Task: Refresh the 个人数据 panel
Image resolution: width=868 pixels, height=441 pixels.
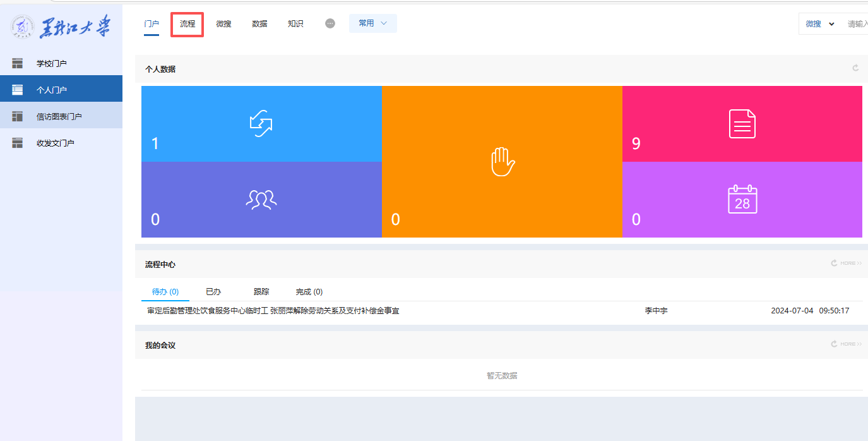Action: tap(855, 68)
